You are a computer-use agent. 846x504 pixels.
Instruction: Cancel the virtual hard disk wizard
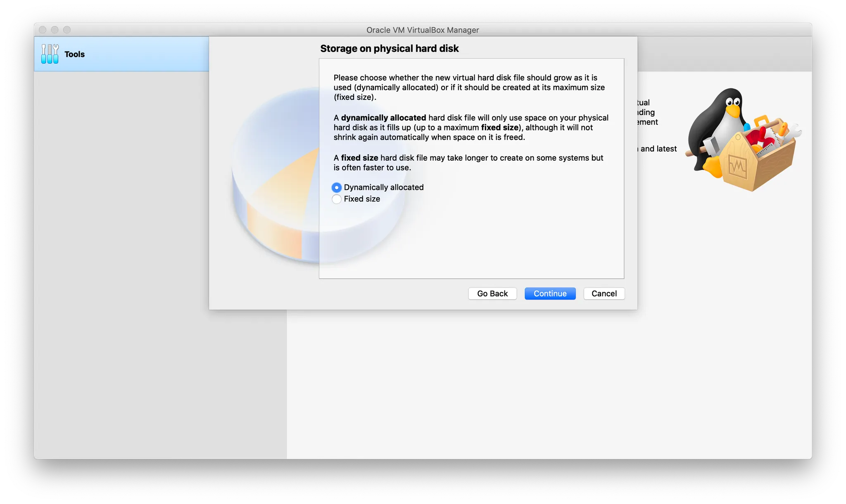pyautogui.click(x=604, y=293)
